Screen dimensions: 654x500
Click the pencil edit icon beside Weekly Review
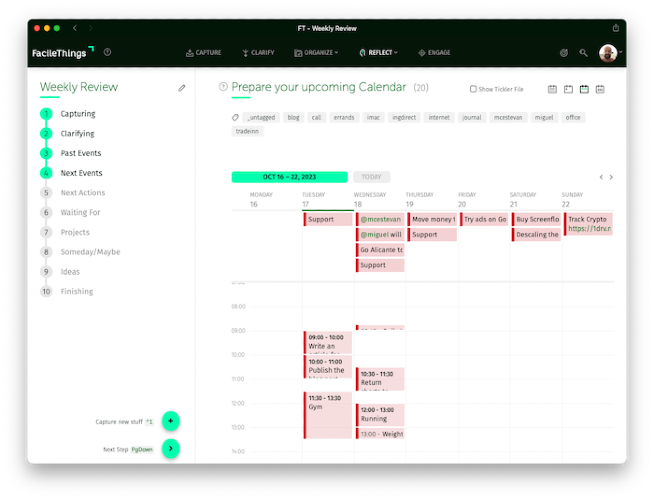[182, 88]
